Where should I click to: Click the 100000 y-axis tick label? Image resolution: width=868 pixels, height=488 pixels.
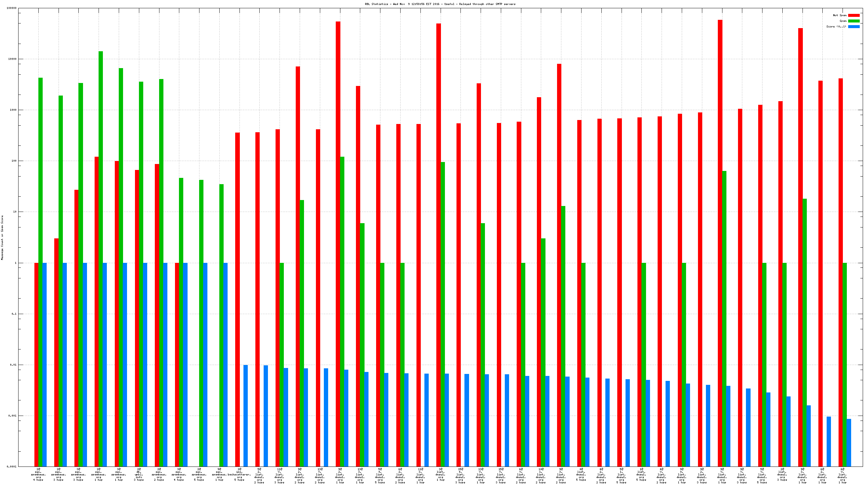click(x=12, y=8)
